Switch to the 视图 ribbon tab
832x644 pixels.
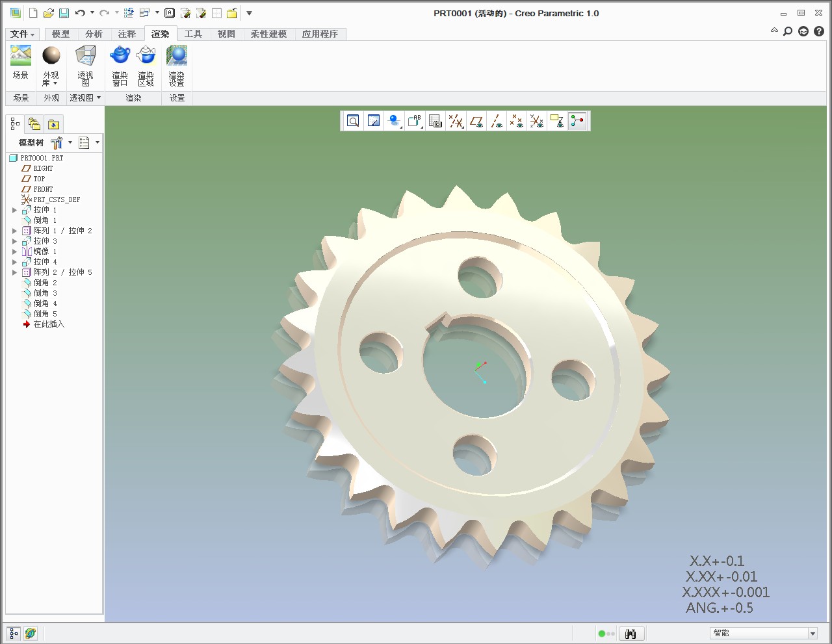226,34
